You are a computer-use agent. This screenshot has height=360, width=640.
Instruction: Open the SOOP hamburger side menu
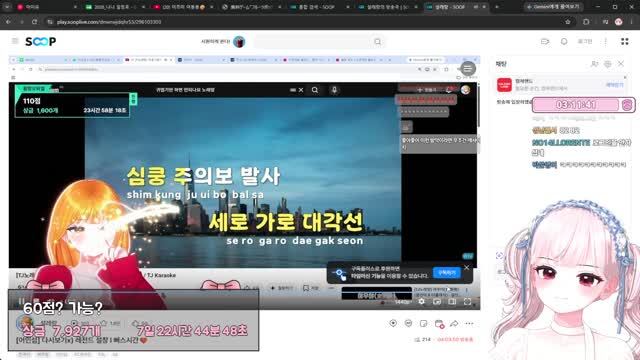click(x=15, y=41)
